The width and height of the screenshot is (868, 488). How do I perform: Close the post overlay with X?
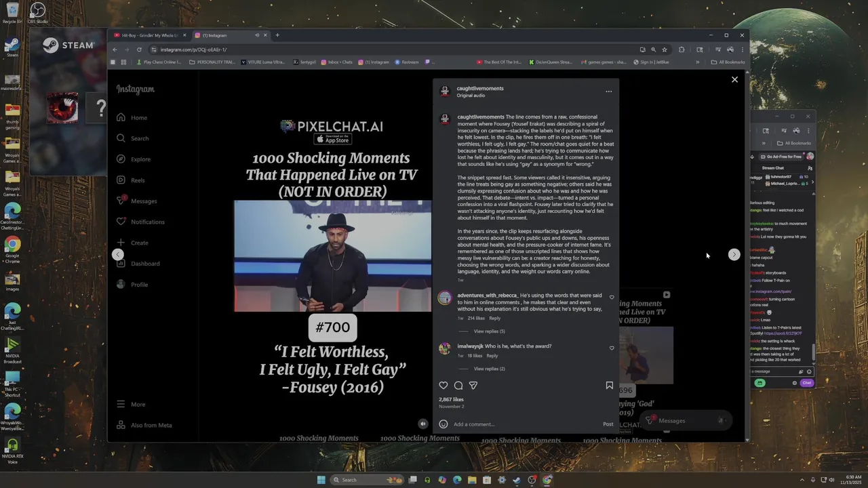734,79
